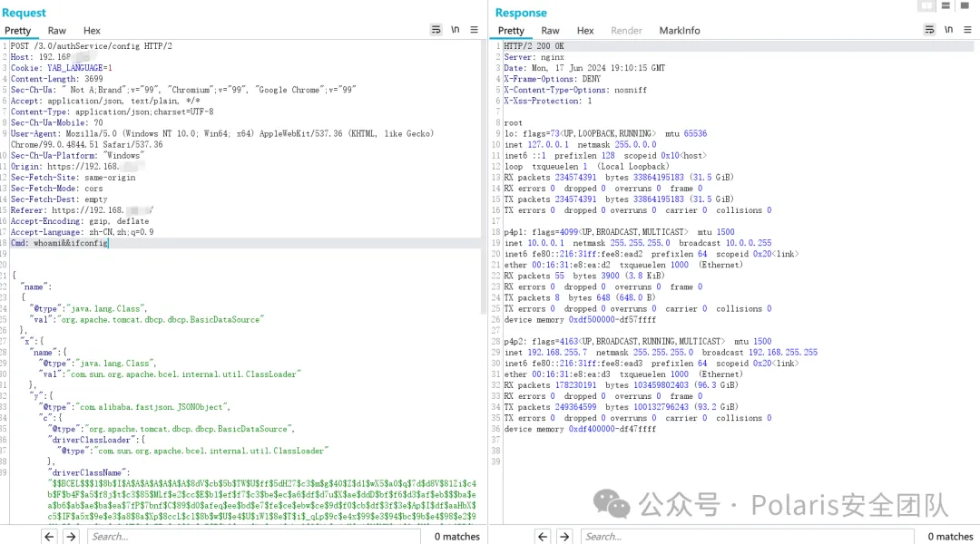980x544 pixels.
Task: Select side-by-side layout icon at top right
Action: coord(926,5)
